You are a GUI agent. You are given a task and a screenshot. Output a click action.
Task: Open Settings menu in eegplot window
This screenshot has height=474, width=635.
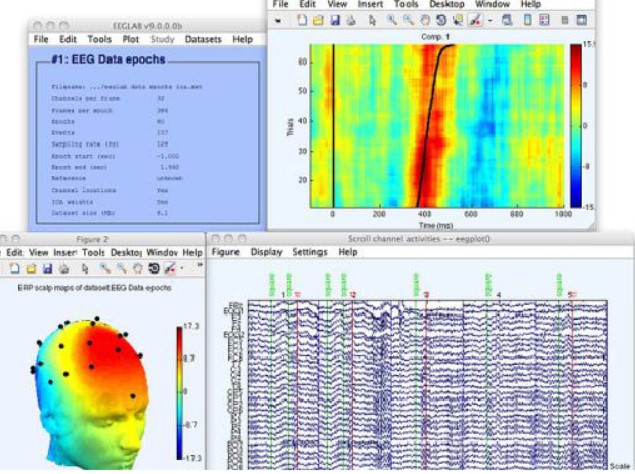pyautogui.click(x=310, y=252)
